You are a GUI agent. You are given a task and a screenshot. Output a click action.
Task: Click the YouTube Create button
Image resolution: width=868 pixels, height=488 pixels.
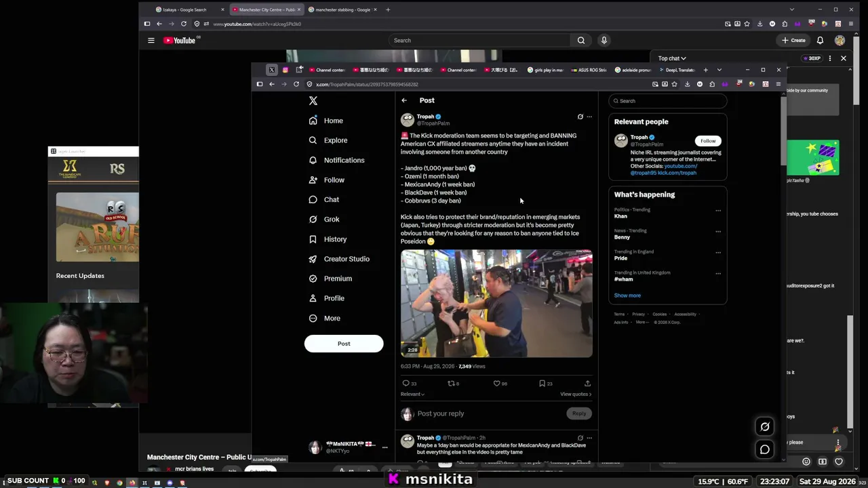coord(793,41)
